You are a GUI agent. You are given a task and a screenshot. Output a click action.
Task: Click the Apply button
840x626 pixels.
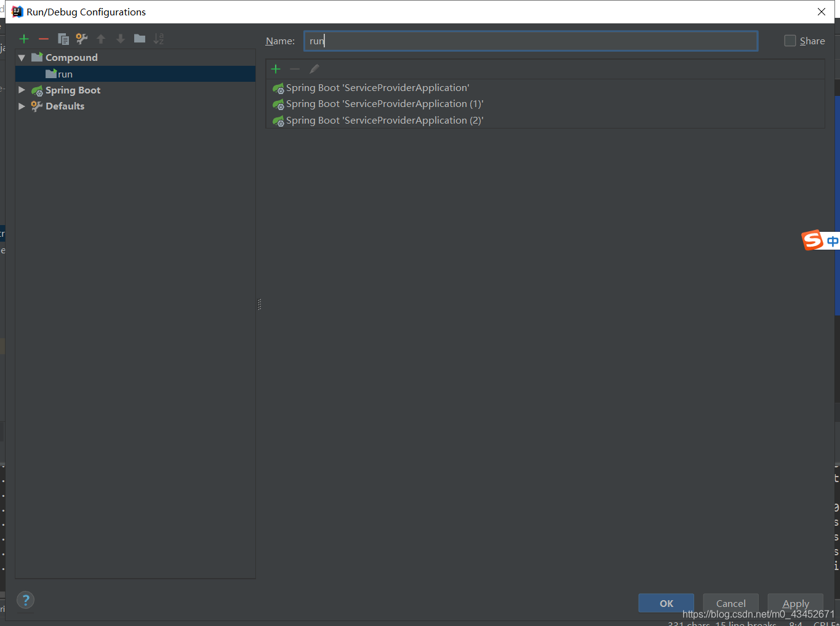[795, 603]
